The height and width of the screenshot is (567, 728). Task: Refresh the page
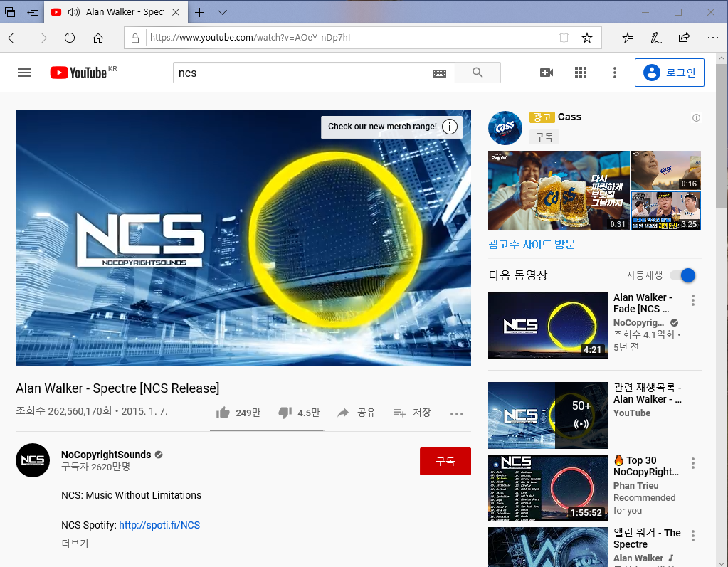tap(70, 38)
